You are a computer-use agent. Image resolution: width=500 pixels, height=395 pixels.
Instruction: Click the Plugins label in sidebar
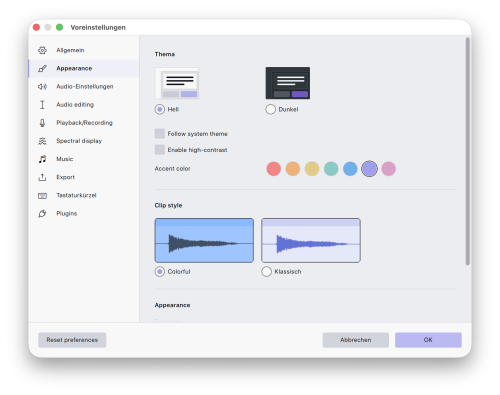click(x=67, y=214)
